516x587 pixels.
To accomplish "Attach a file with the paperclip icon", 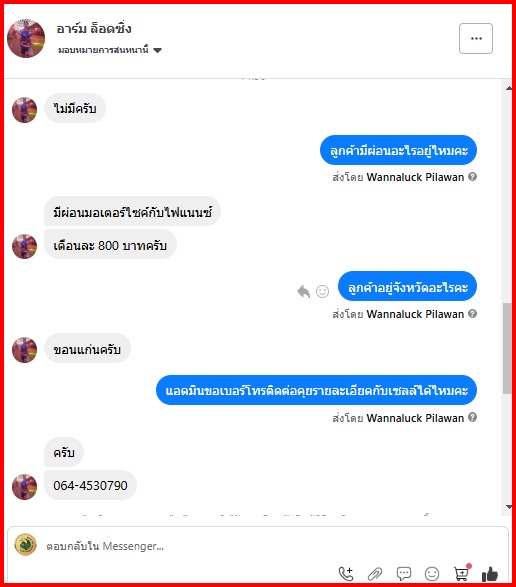I will [x=375, y=573].
